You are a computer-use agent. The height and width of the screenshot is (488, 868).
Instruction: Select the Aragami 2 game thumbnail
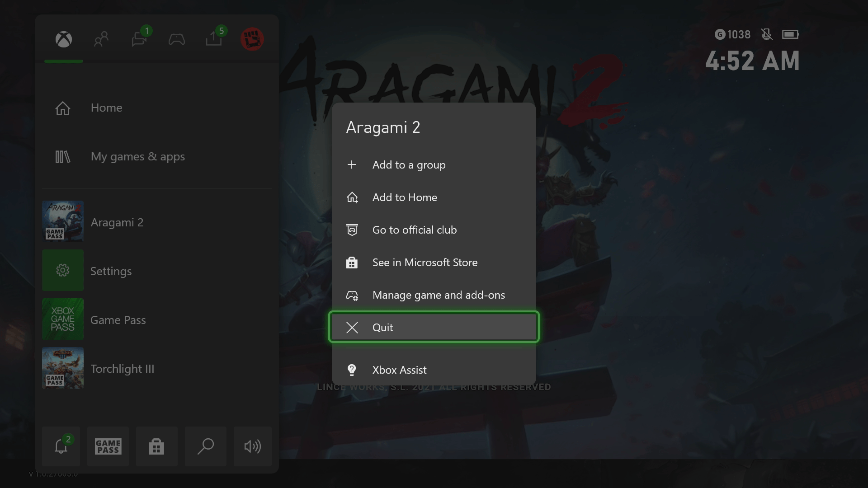pos(63,221)
